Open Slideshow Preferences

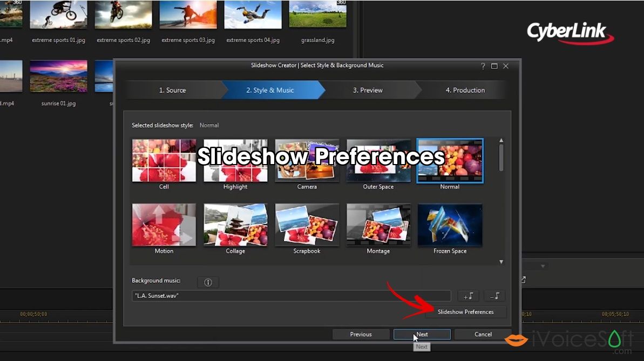pos(466,312)
